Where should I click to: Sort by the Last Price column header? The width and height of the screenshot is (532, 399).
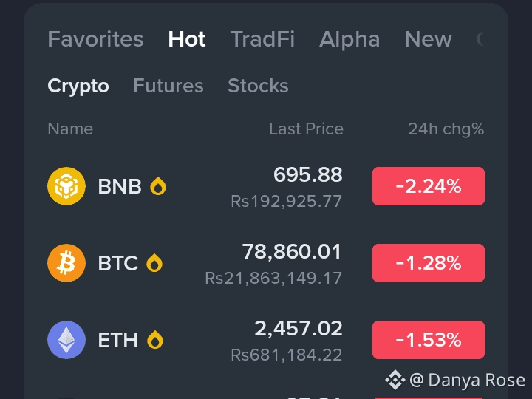point(306,129)
